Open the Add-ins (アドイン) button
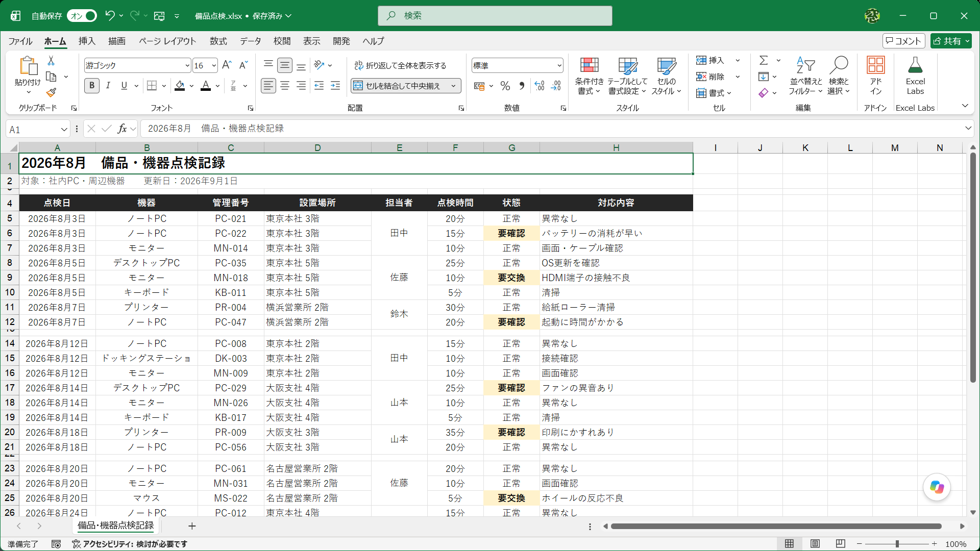The width and height of the screenshot is (980, 551). tap(876, 76)
